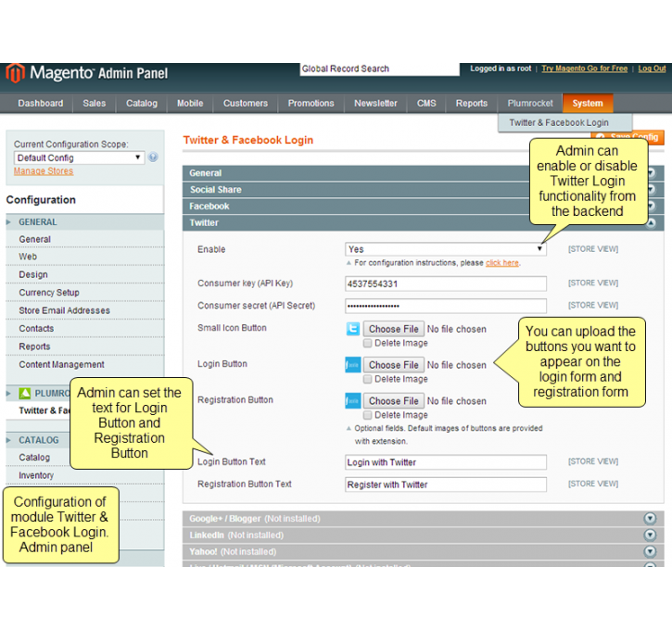
Task: Click the Twitter small icon button preview
Action: [x=353, y=329]
